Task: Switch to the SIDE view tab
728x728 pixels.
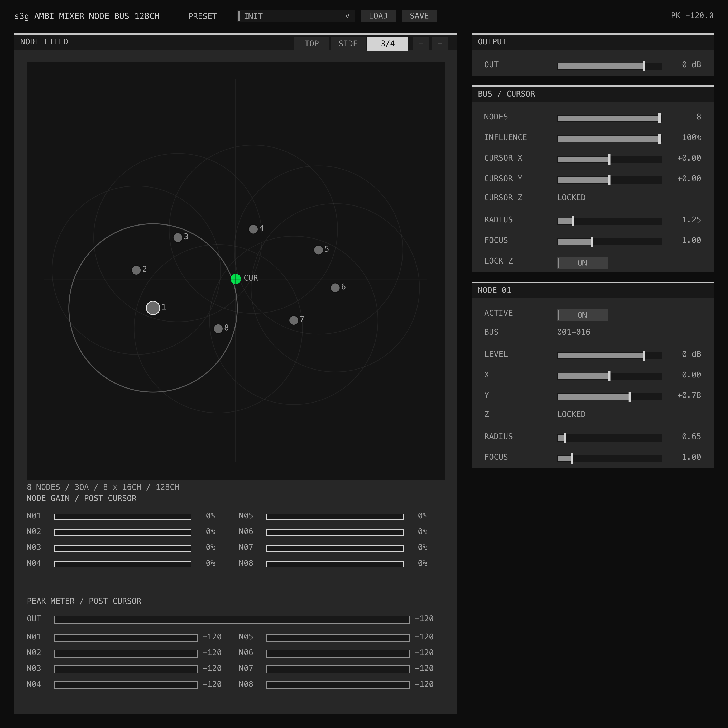Action: [348, 44]
